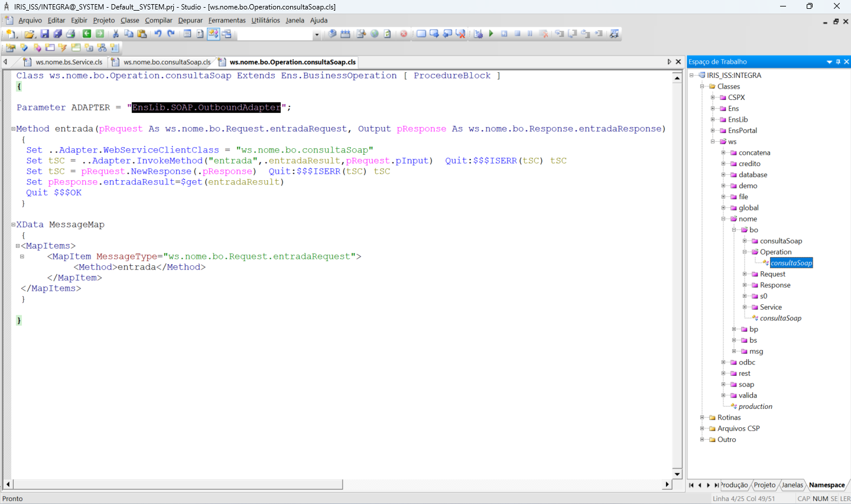This screenshot has height=504, width=851.
Task: Click the Paste clipboard icon
Action: point(142,34)
